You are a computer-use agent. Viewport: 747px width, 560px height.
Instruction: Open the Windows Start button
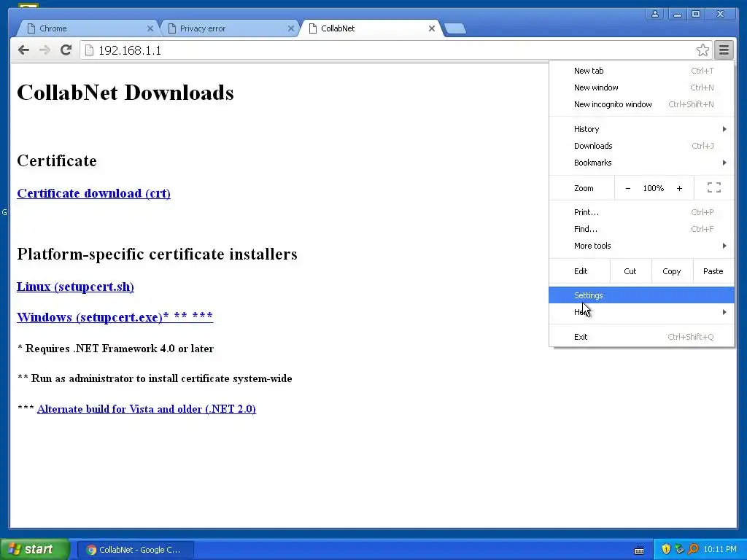coord(35,549)
